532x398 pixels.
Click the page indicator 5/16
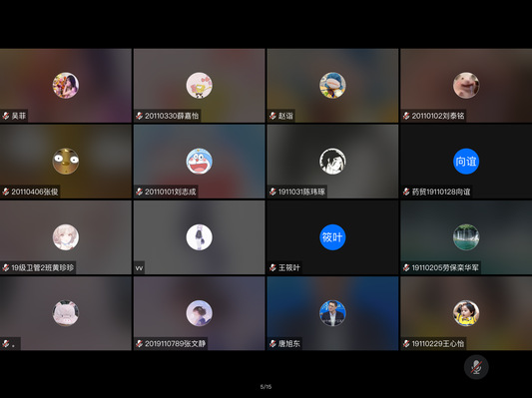point(266,386)
